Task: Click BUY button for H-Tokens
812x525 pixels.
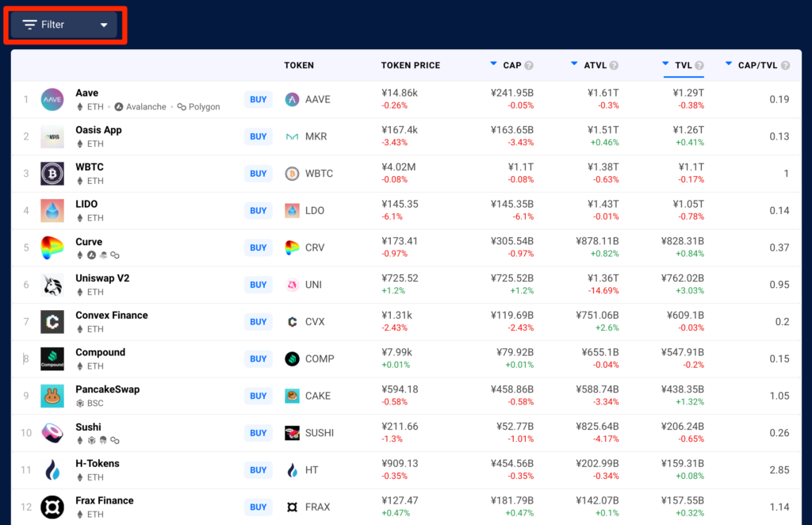Action: (x=259, y=470)
